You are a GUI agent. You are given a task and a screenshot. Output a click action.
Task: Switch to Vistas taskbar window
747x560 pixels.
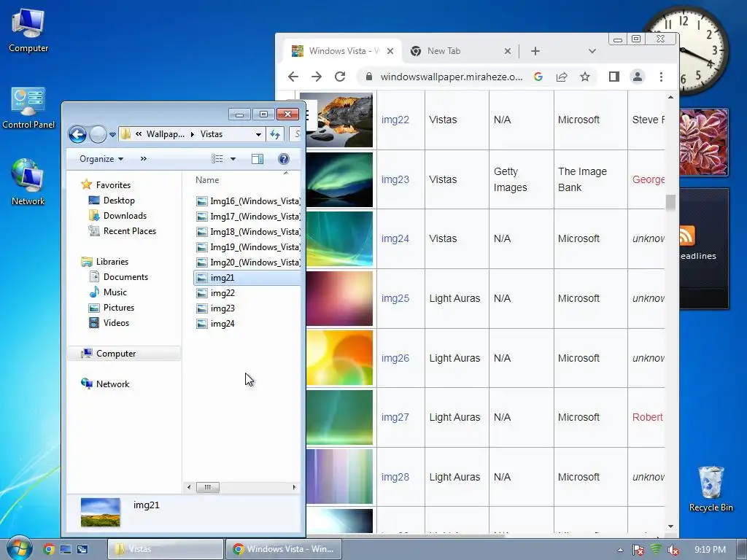pos(166,549)
